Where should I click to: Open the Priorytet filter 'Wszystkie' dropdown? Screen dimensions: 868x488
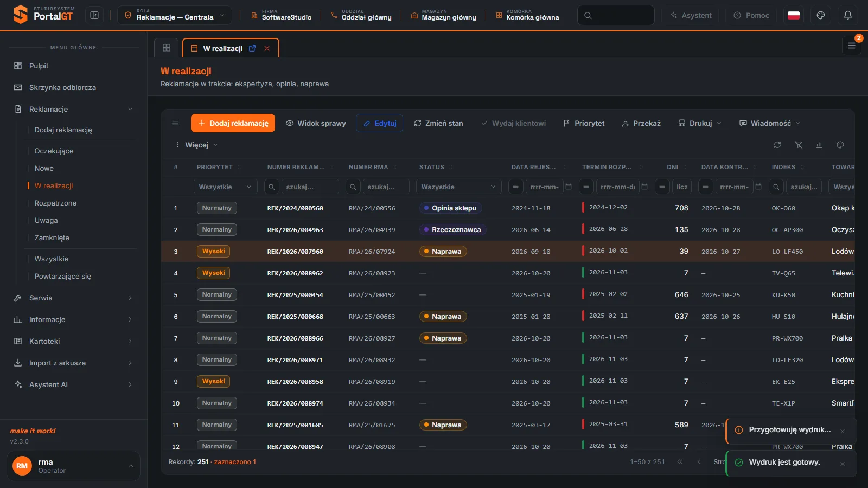(x=225, y=187)
